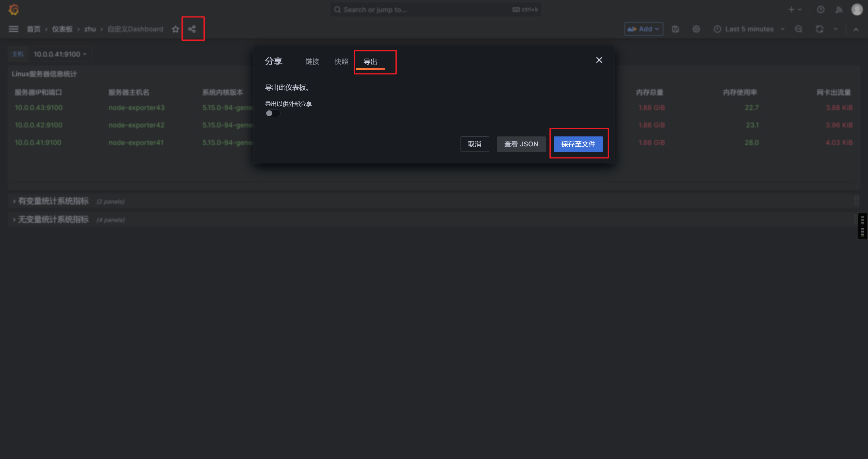
Task: Open the hamburger navigation menu
Action: click(14, 29)
